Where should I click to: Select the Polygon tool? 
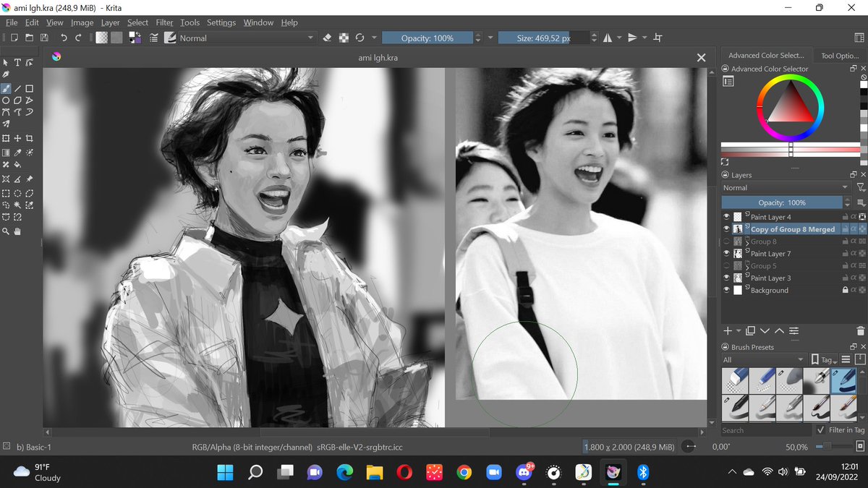tap(17, 100)
